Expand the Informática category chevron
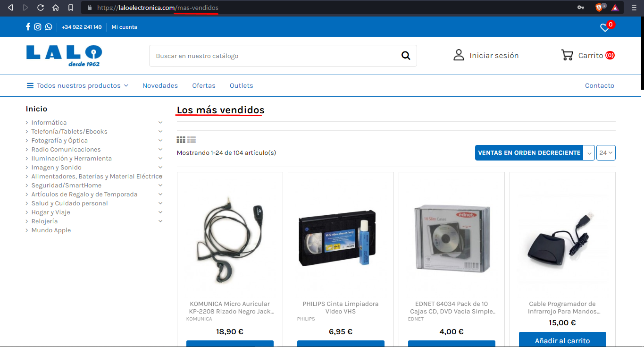 (x=160, y=122)
